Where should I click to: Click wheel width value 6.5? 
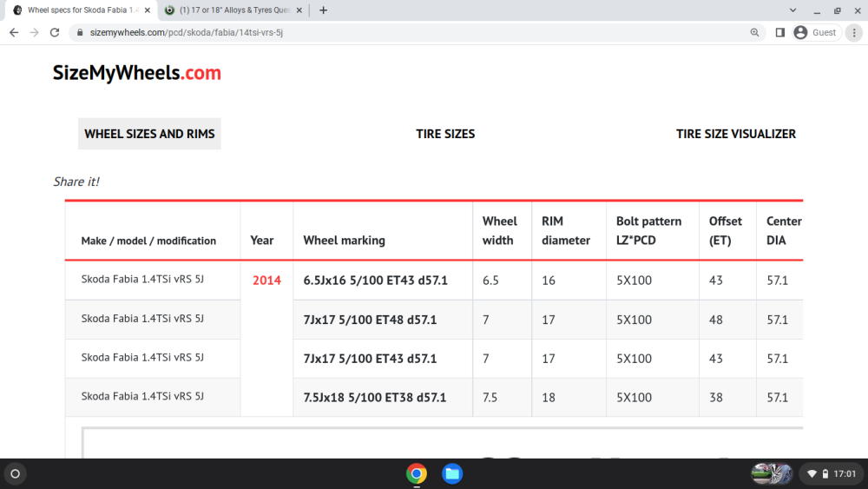click(x=490, y=281)
